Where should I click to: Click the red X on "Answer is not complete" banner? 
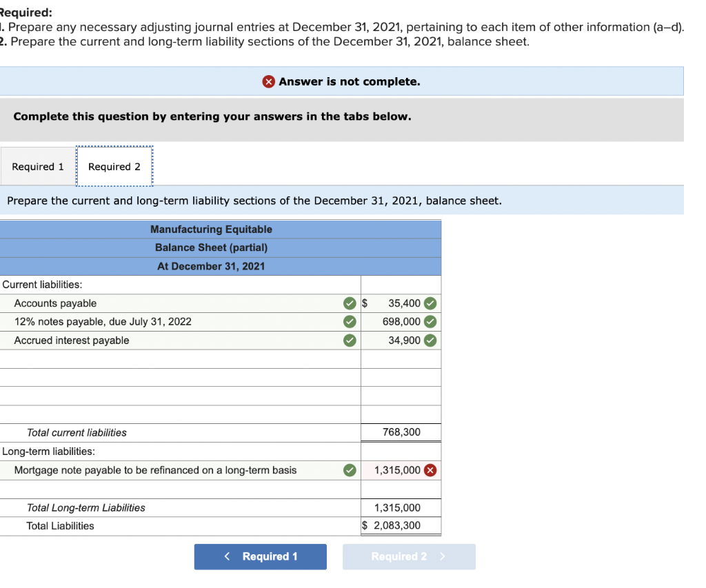(268, 81)
